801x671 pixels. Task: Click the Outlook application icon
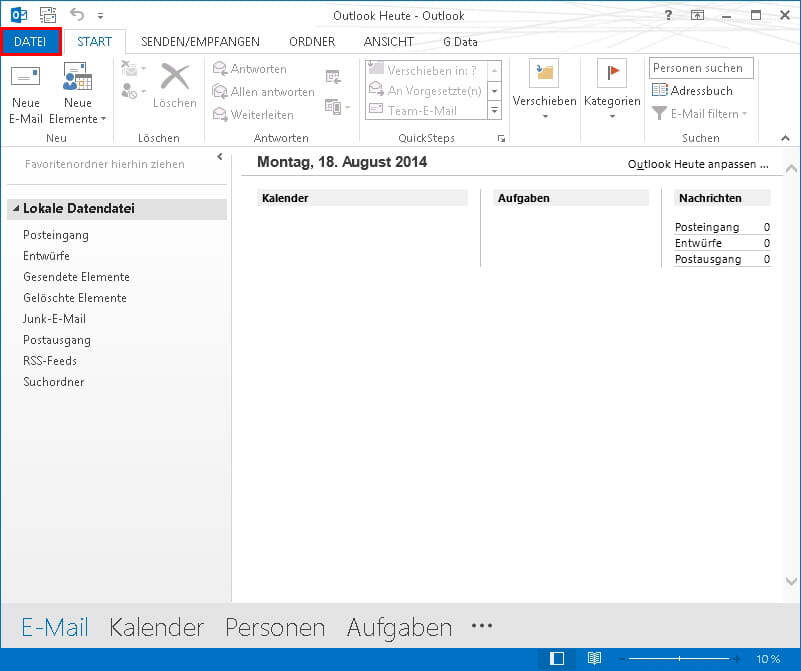[19, 15]
